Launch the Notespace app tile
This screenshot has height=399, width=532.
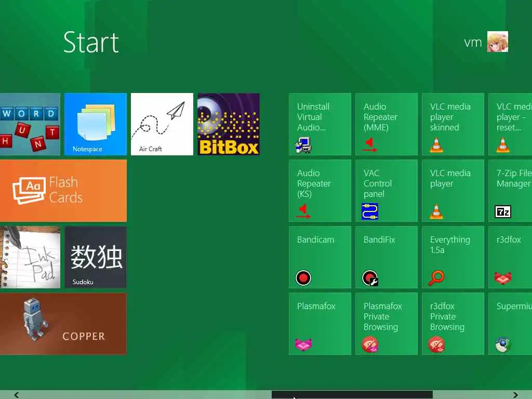point(96,124)
